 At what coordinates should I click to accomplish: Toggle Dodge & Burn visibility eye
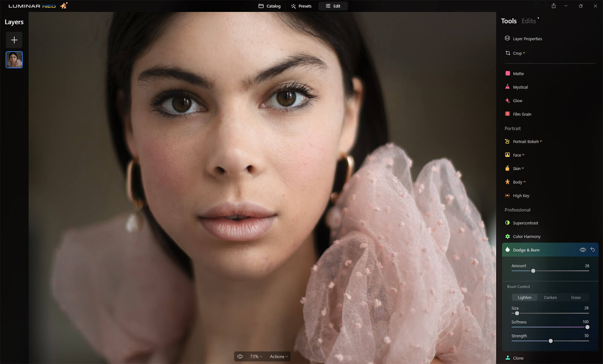pos(582,250)
